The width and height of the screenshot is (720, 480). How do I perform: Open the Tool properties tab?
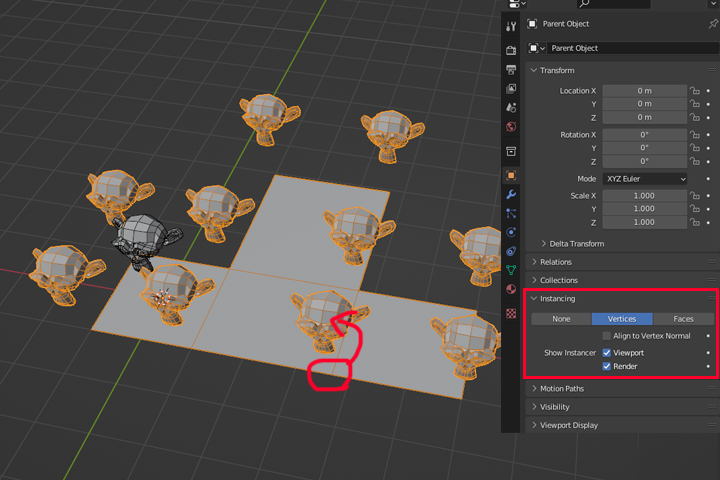pos(511,27)
